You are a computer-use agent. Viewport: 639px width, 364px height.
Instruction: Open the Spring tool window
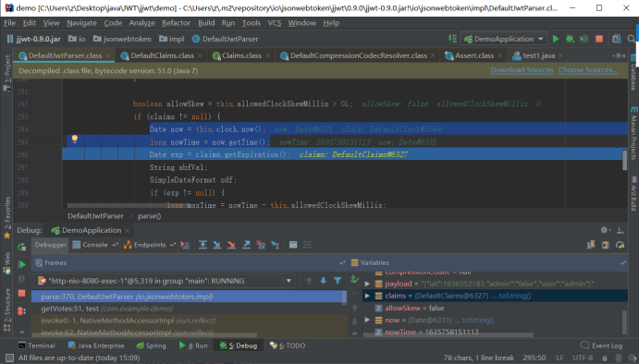click(x=151, y=346)
